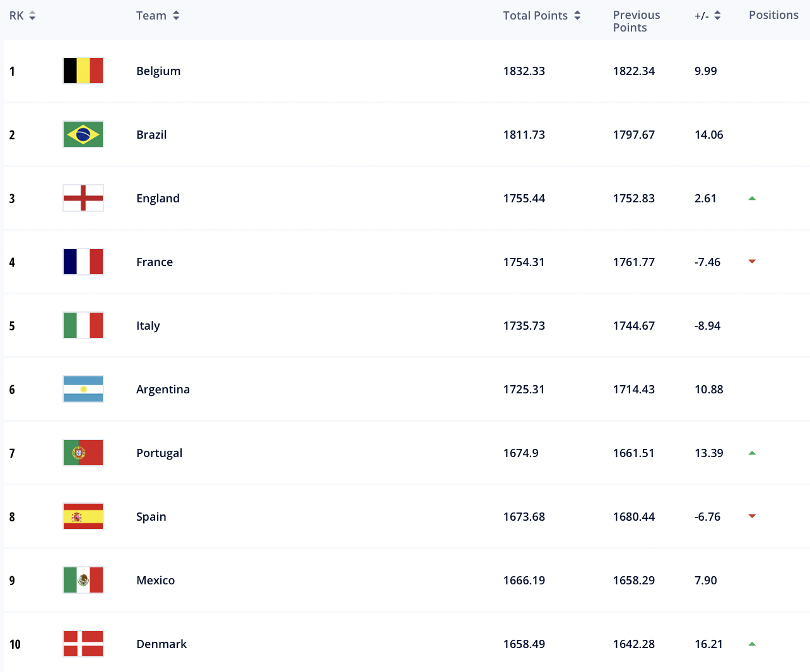This screenshot has height=672, width=810.
Task: Click the Brazil flag icon
Action: tap(83, 134)
